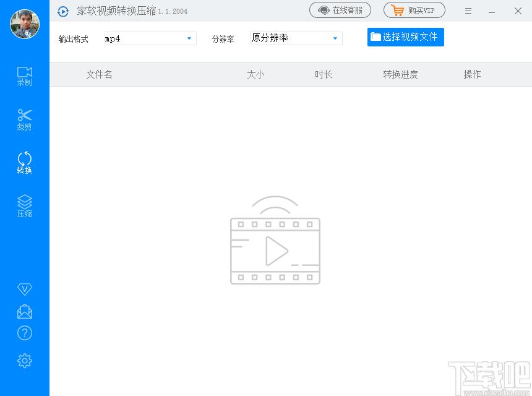
Task: Click the 大小 column header
Action: pyautogui.click(x=255, y=74)
